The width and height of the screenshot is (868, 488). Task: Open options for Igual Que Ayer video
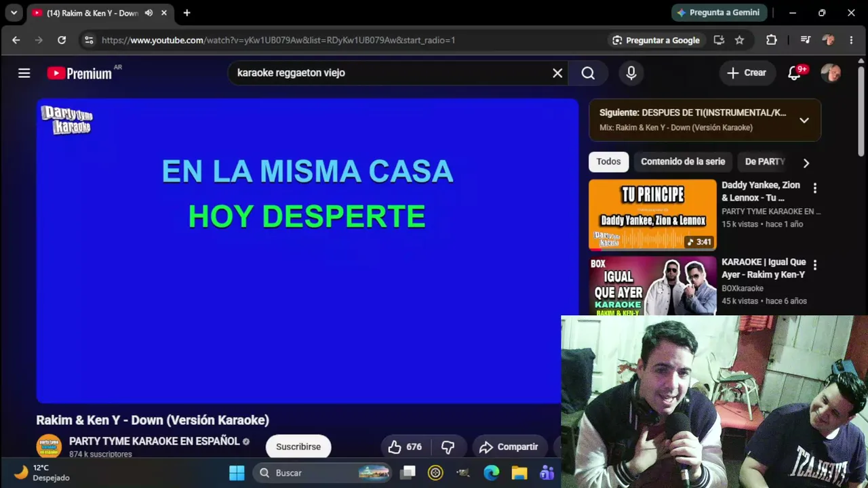[815, 265]
